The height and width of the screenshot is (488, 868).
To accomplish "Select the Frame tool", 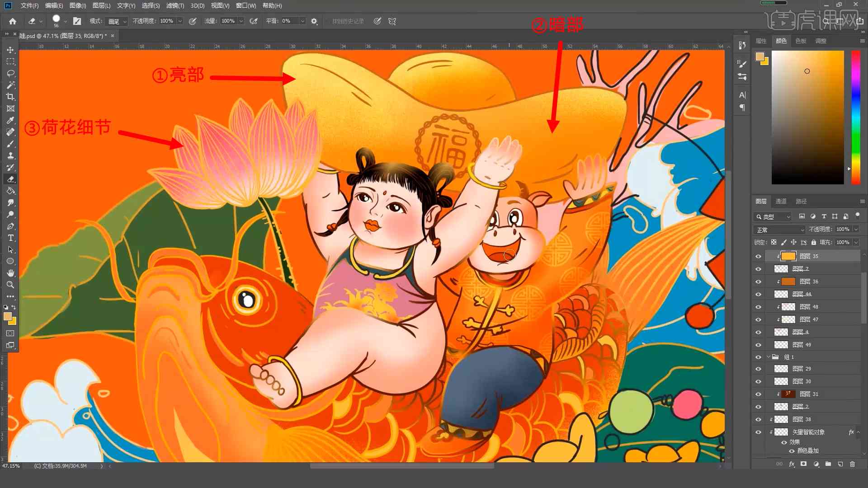I will pos(10,108).
